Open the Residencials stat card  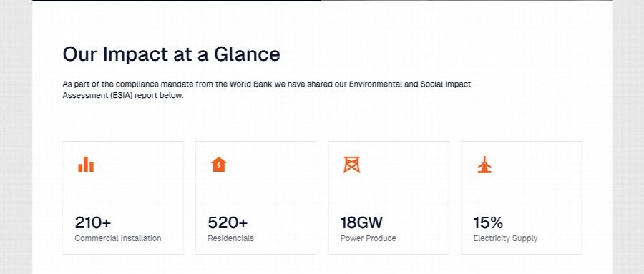pyautogui.click(x=255, y=197)
